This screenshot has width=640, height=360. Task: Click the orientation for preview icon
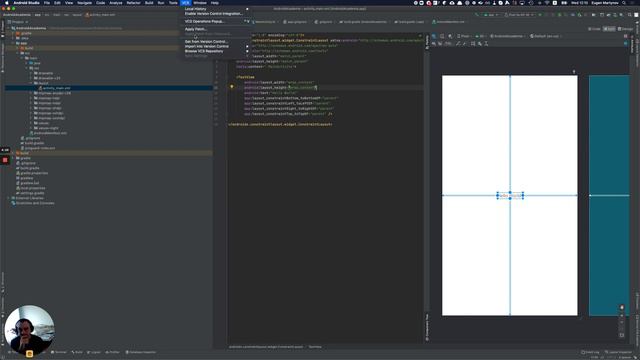pos(442,36)
